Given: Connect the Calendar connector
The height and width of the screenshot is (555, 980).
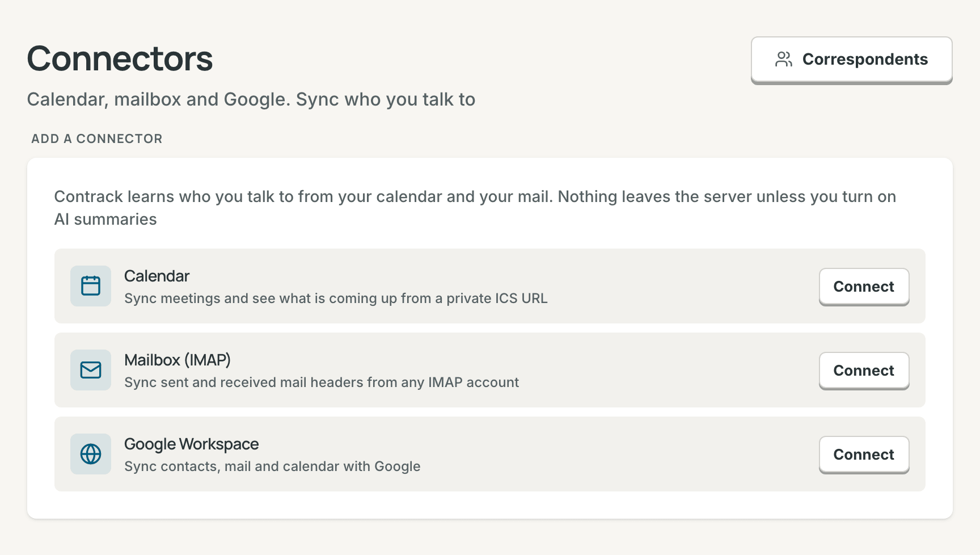Looking at the screenshot, I should [864, 287].
